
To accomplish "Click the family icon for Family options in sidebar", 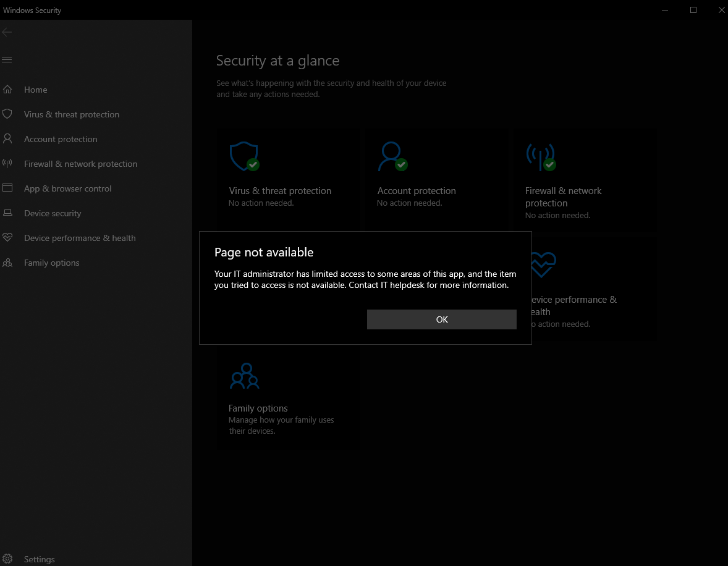I will (7, 263).
